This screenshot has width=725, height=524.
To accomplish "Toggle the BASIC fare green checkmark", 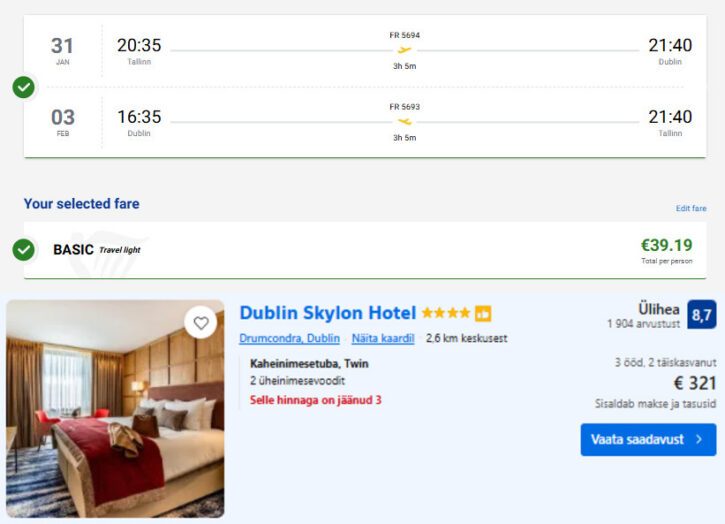I will tap(24, 249).
